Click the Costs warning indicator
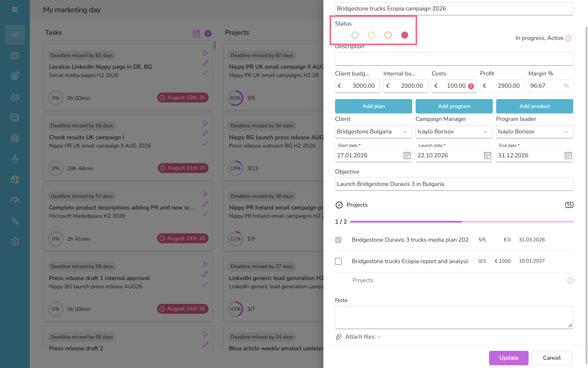The image size is (588, 368). tap(471, 86)
